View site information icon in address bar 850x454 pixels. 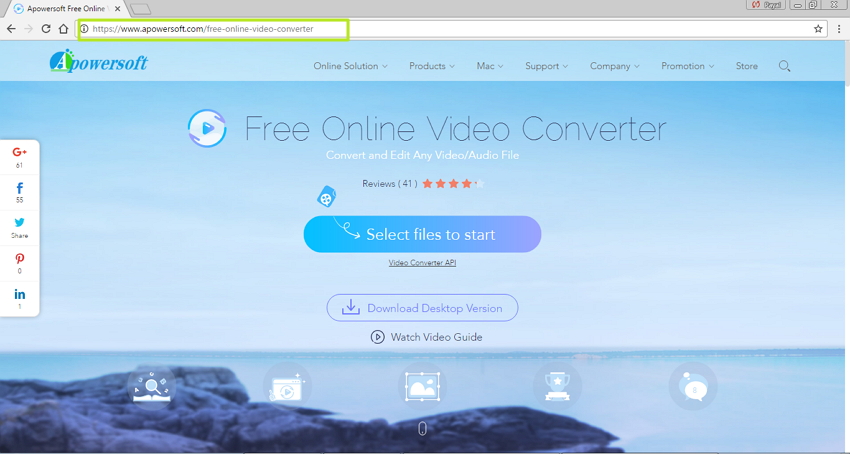coord(84,29)
